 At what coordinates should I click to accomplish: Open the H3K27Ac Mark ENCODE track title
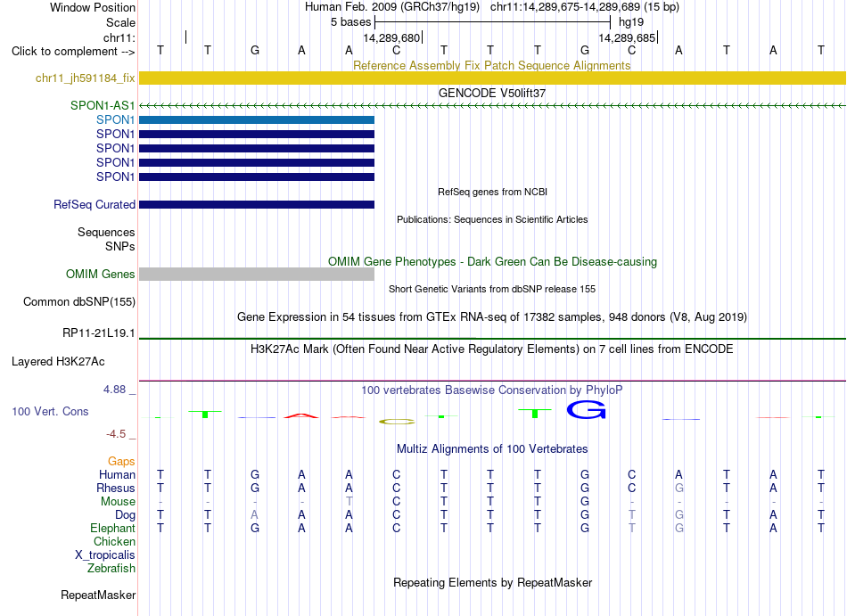click(492, 349)
